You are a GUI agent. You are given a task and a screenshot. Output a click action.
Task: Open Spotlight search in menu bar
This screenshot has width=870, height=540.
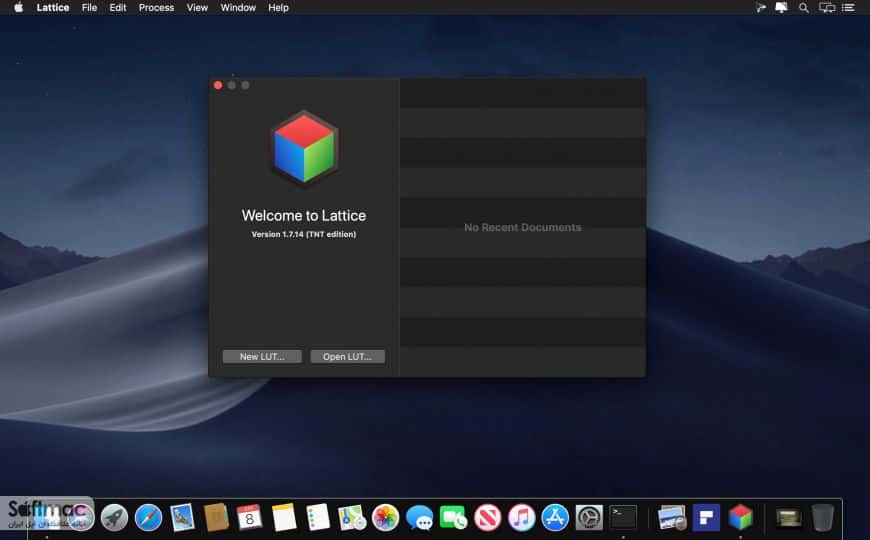(x=803, y=8)
